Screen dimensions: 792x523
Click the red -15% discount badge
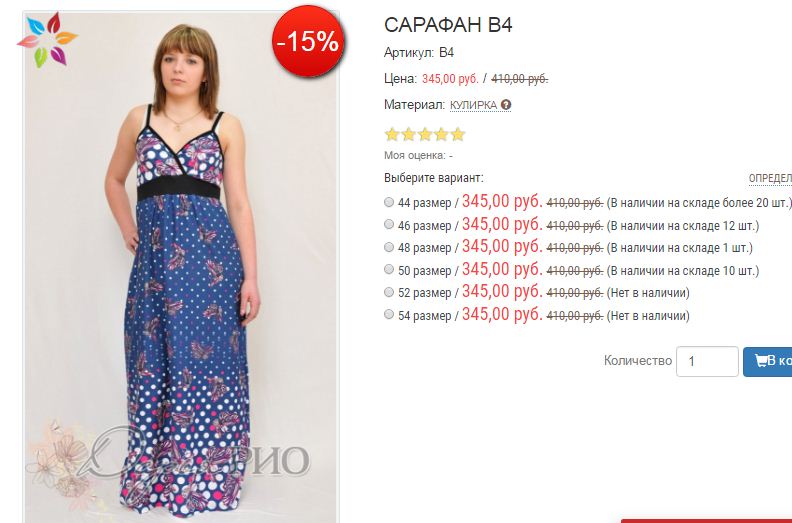[307, 41]
